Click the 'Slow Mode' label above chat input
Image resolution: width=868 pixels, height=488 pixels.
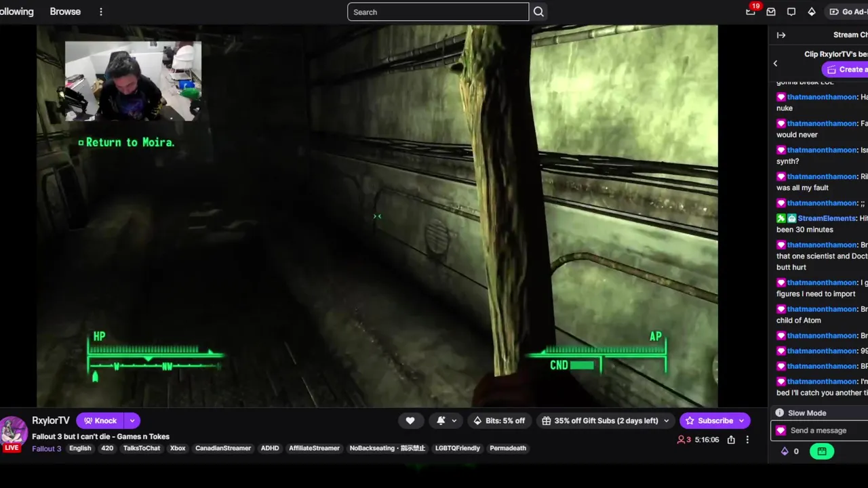[807, 413]
